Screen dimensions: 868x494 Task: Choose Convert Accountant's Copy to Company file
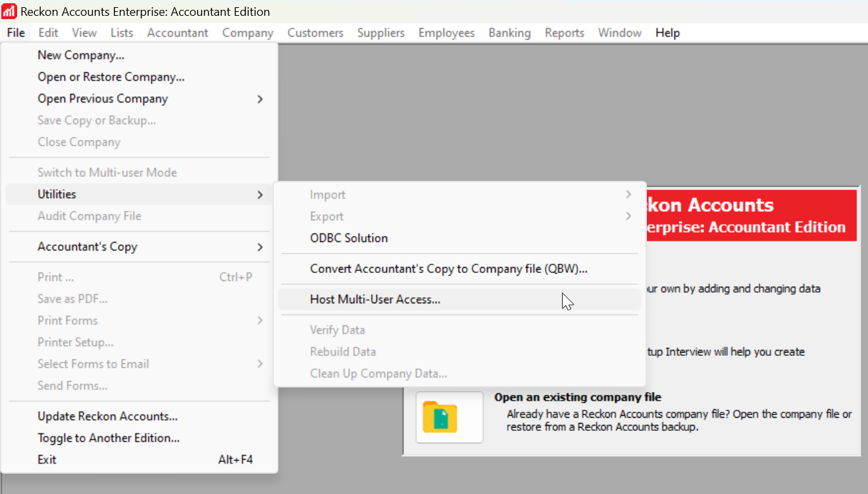tap(459, 268)
